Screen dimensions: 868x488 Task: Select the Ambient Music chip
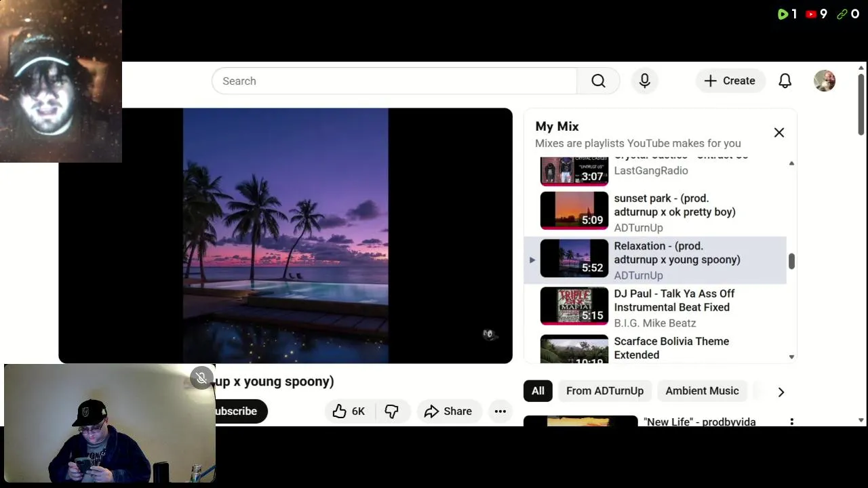click(x=702, y=391)
